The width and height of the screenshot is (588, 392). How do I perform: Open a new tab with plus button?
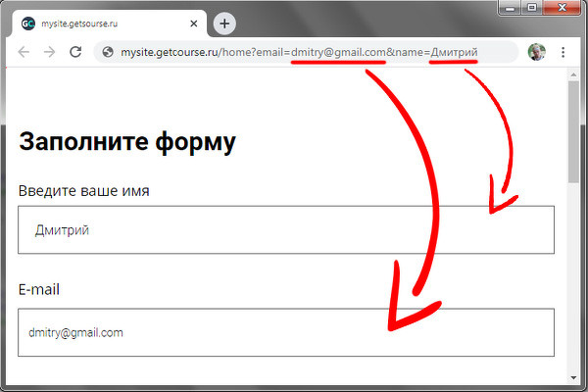(x=224, y=24)
